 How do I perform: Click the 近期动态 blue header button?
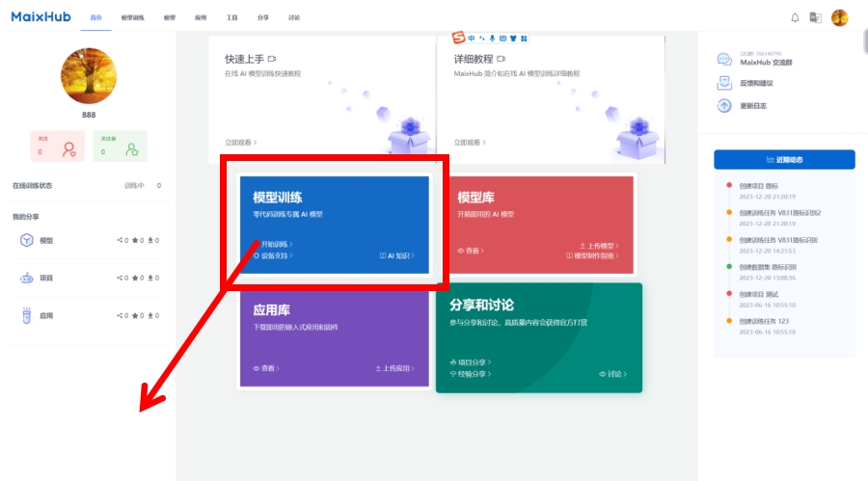pyautogui.click(x=784, y=159)
